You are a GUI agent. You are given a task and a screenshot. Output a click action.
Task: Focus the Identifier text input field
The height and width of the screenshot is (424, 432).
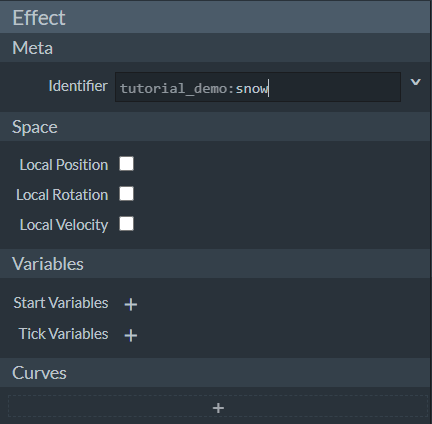click(x=258, y=87)
